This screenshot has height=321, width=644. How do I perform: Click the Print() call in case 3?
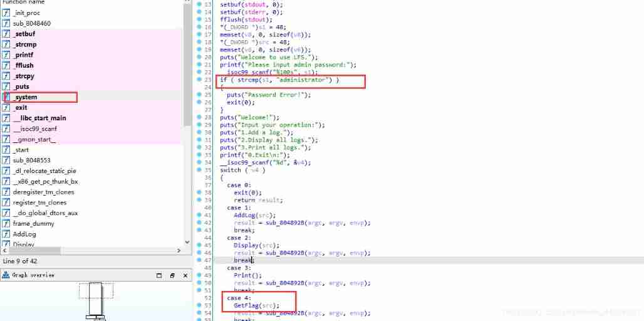click(247, 275)
